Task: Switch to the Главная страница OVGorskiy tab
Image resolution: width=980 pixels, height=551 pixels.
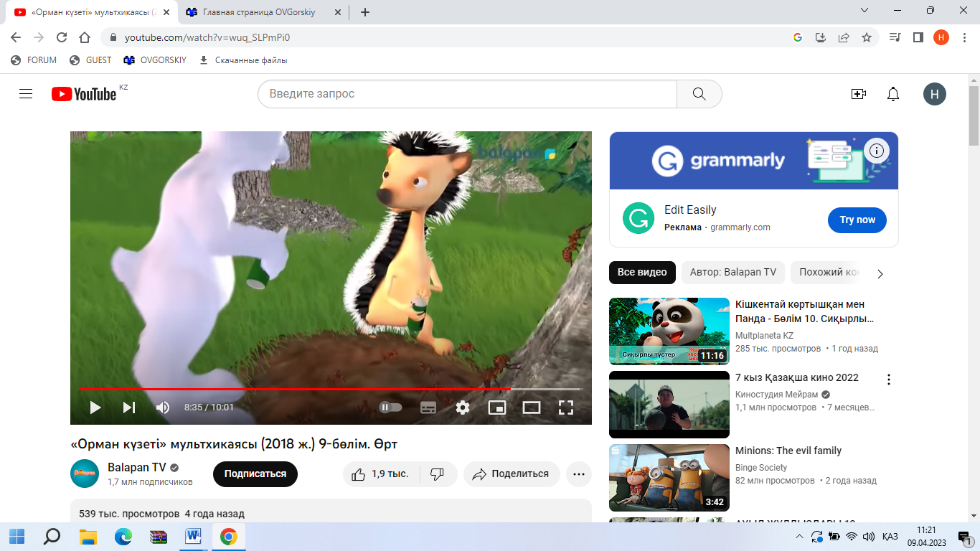Action: point(262,12)
